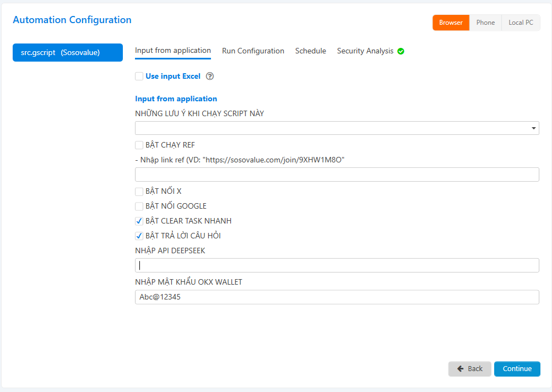This screenshot has height=392, width=552.
Task: Select the src.gscript (Sosovalue) script item
Action: [x=68, y=53]
